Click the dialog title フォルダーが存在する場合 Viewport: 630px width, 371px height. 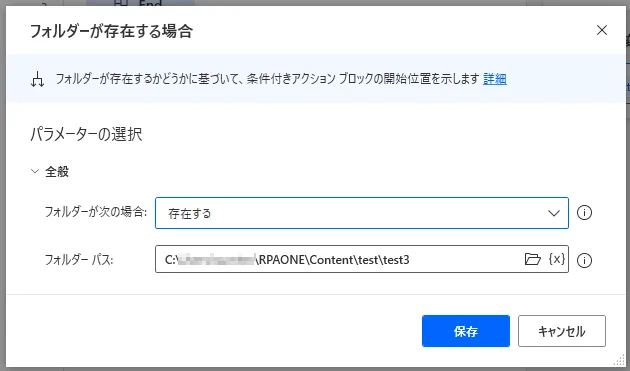(111, 31)
